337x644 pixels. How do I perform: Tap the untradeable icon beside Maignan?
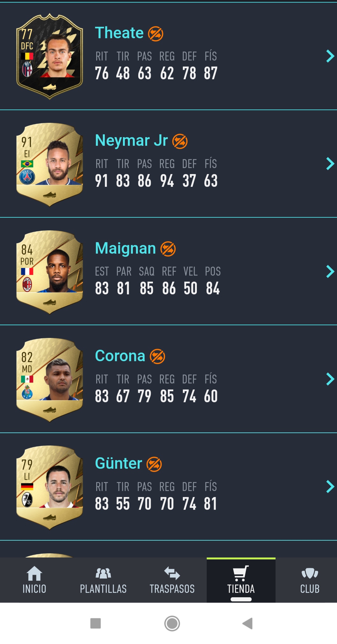click(168, 249)
